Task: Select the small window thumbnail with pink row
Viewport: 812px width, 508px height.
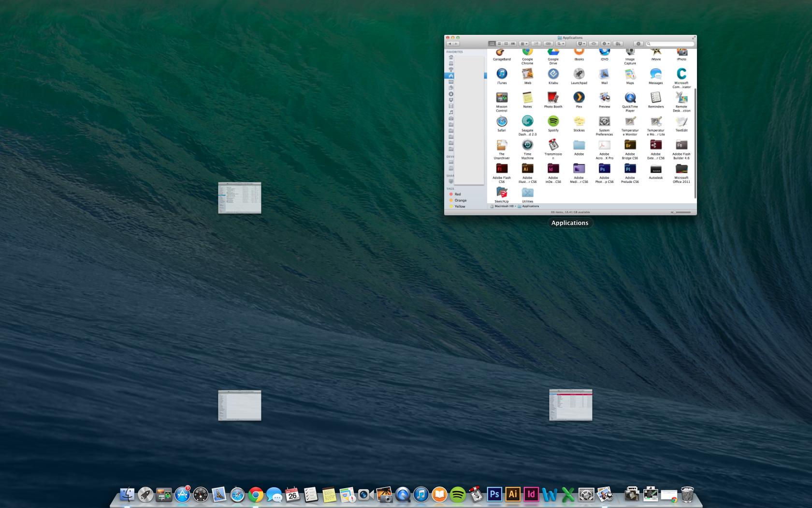Action: click(x=571, y=405)
